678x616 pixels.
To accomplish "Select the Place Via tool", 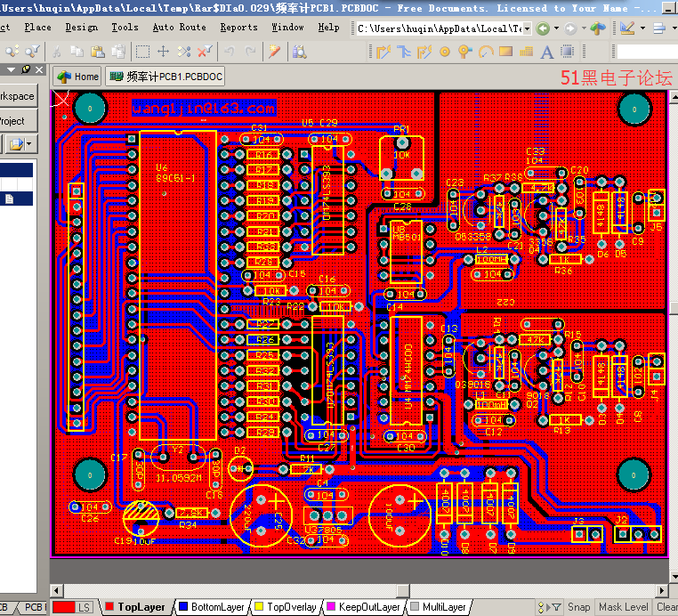I will tap(464, 52).
